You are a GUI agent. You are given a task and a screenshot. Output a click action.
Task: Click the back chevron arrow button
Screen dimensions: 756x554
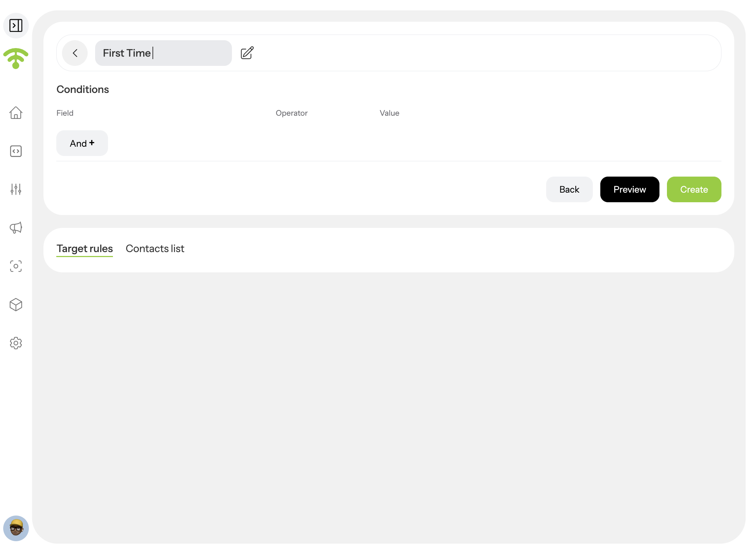(75, 53)
